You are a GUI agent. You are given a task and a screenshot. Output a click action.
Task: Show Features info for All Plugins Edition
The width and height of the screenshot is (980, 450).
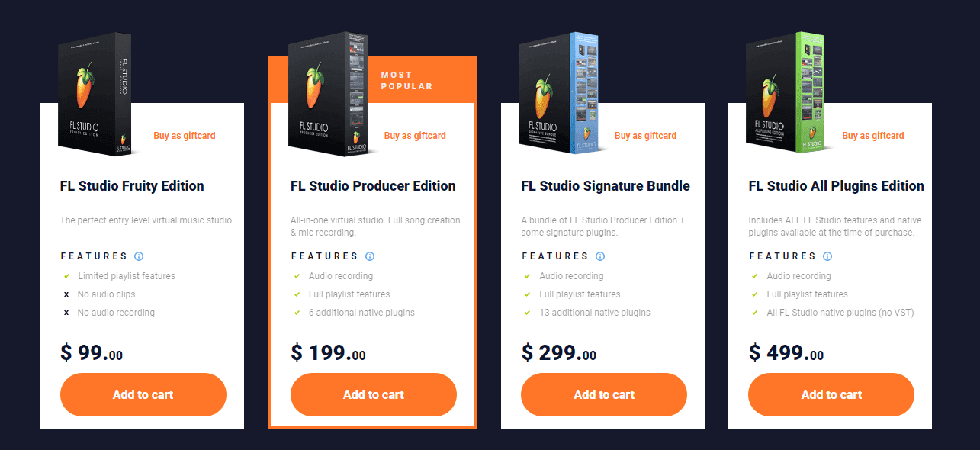(x=827, y=256)
